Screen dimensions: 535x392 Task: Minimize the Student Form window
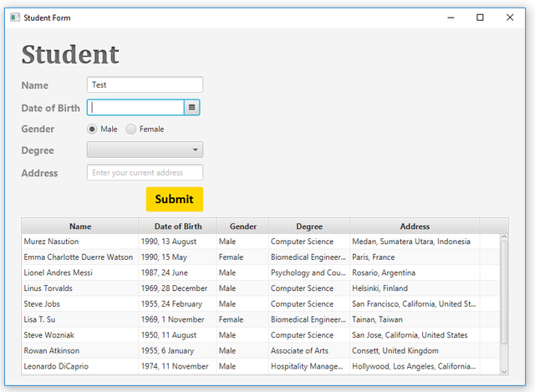(x=451, y=18)
